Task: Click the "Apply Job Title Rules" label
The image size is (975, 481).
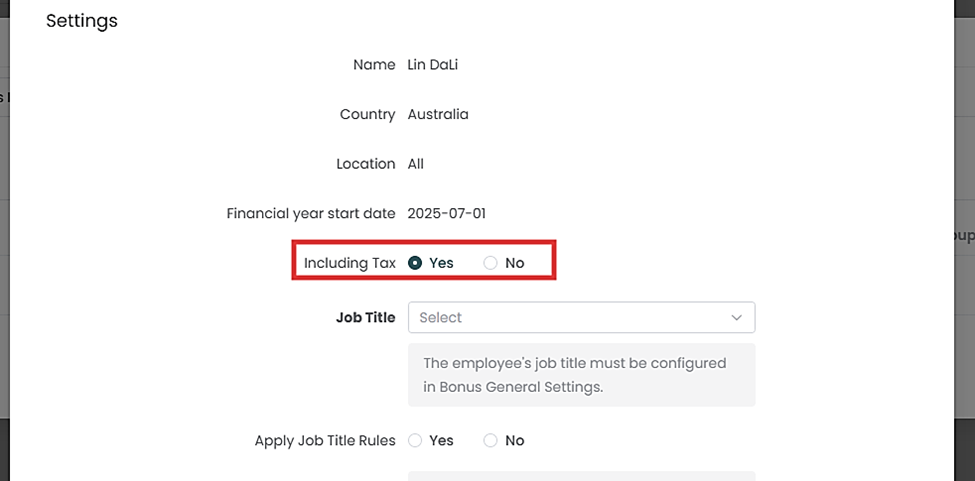Action: coord(325,441)
